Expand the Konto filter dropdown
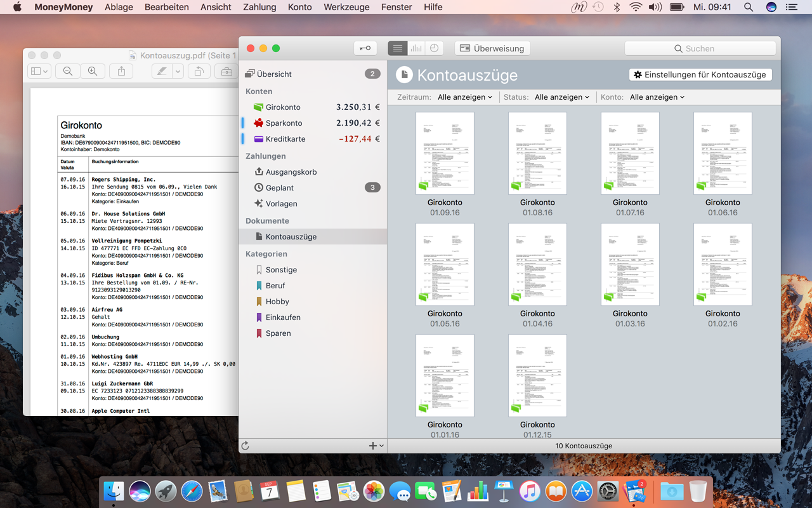The width and height of the screenshot is (812, 508). point(657,97)
